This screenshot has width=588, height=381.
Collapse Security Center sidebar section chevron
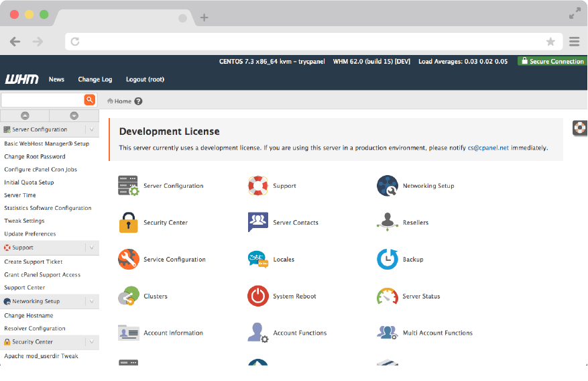pos(92,341)
